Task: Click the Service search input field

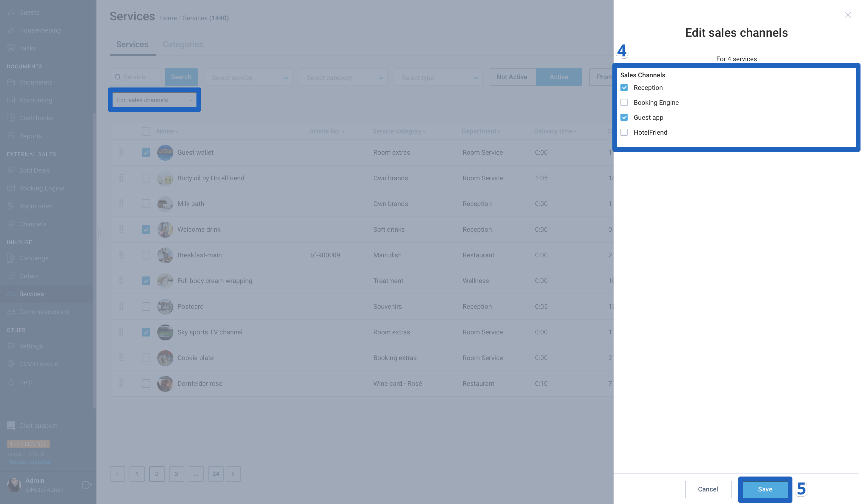Action: point(135,77)
